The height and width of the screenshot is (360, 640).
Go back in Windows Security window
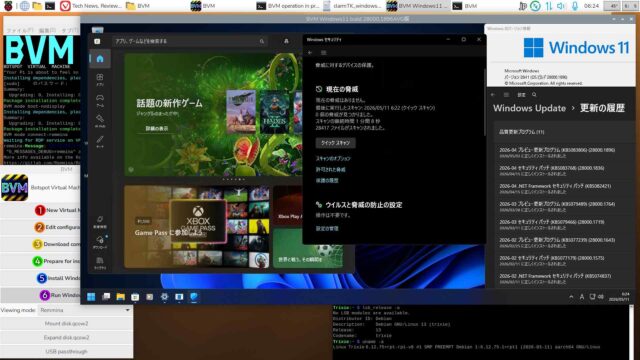(x=310, y=53)
